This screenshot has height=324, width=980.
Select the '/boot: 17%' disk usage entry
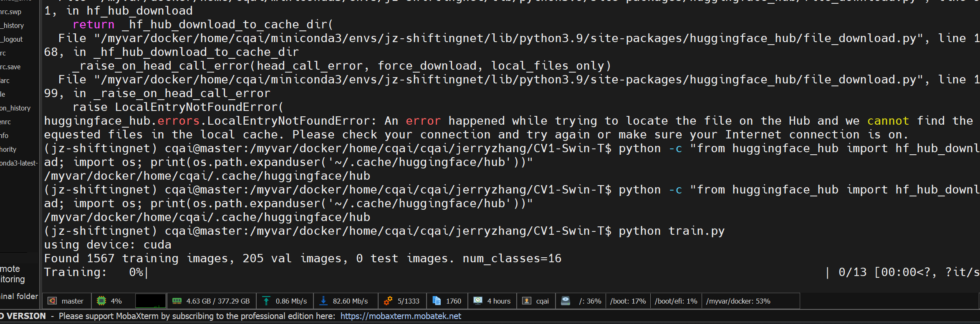coord(628,301)
